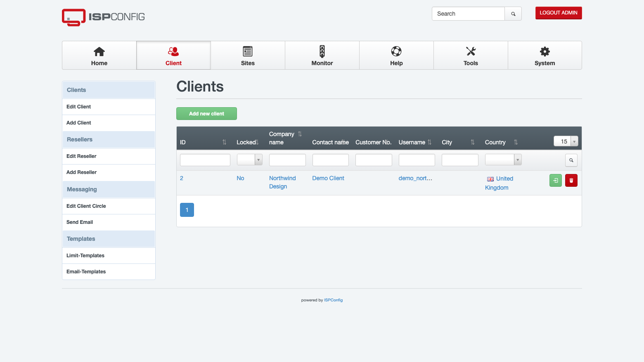Click the Templates sidebar section header

coord(109,239)
